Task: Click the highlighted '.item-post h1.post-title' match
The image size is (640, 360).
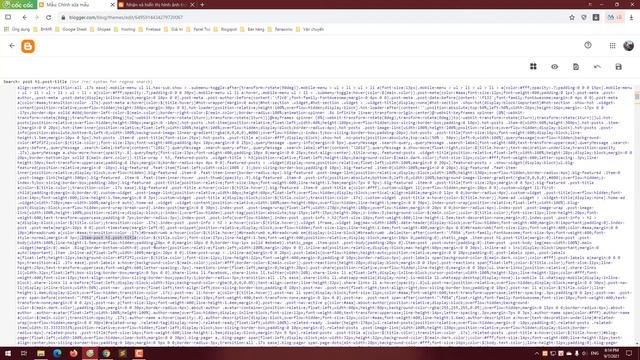Action: point(108,238)
